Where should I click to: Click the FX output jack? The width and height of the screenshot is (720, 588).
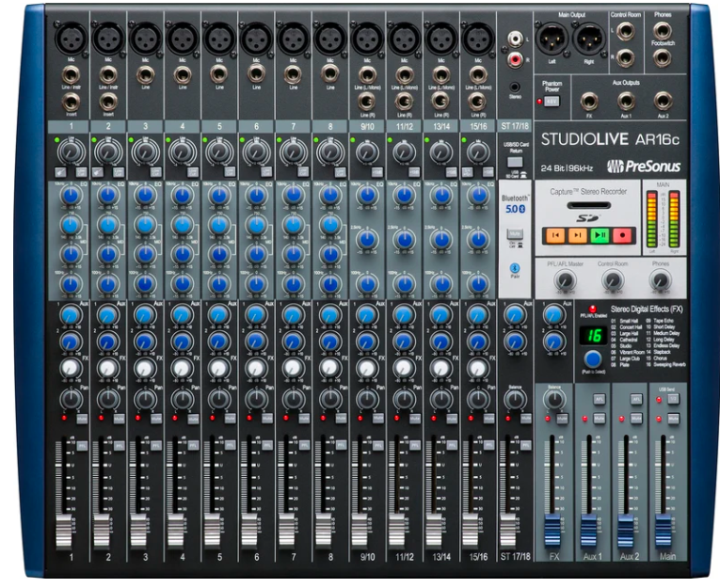pos(589,101)
